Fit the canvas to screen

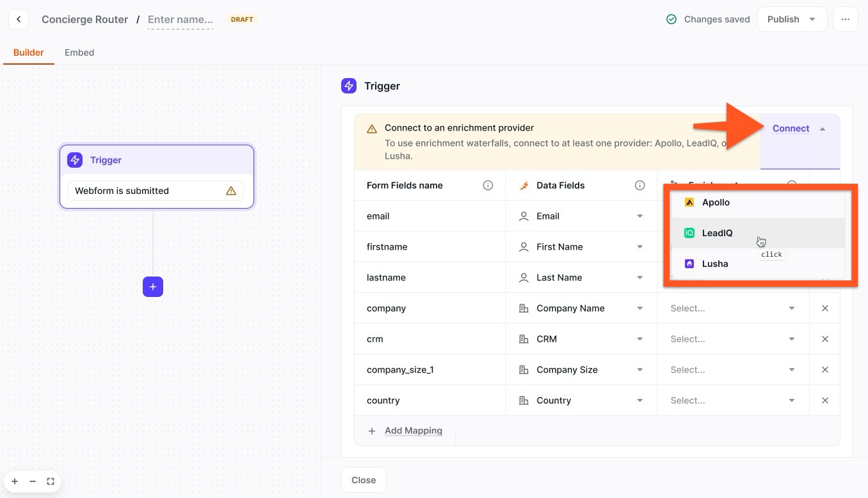51,481
